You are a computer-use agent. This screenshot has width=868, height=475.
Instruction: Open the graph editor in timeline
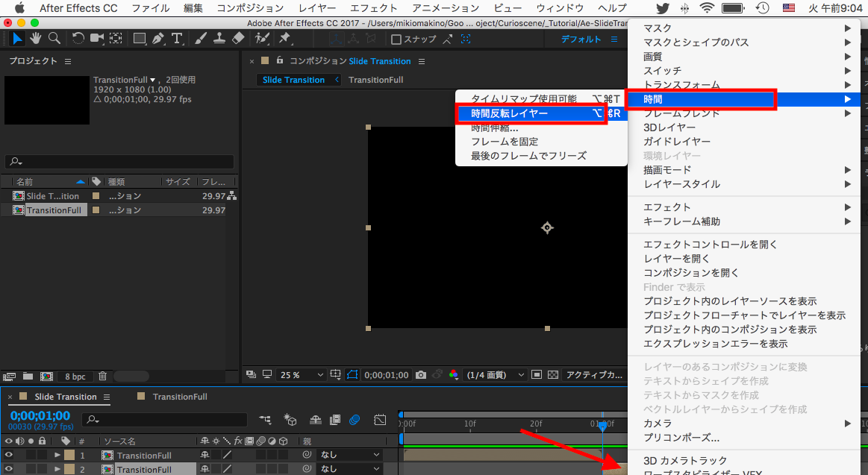pos(380,420)
